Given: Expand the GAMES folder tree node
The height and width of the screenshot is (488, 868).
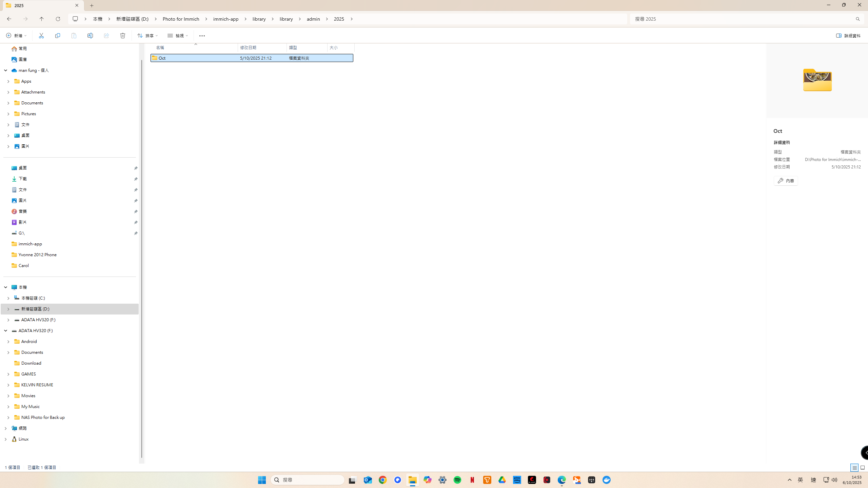Looking at the screenshot, I should (8, 374).
